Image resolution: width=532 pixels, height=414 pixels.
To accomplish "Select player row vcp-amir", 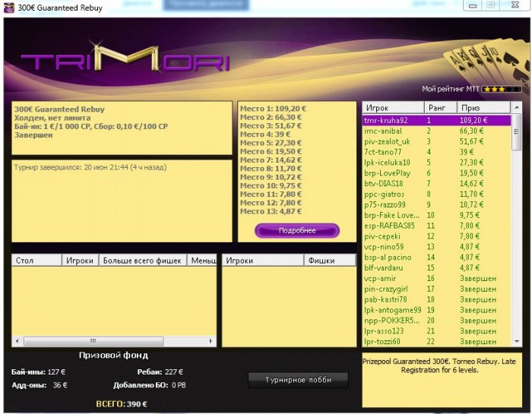I will pyautogui.click(x=437, y=278).
